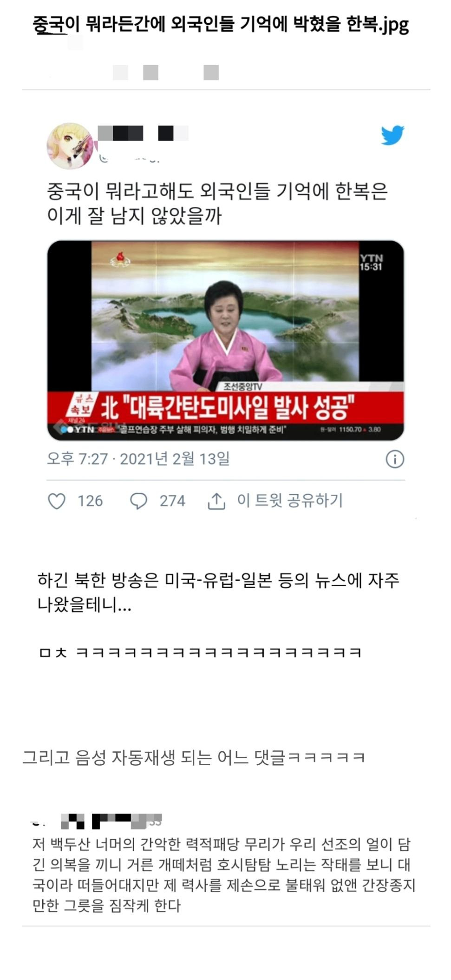Viewport: 451px width, 980px height.
Task: Click the 126 likes count
Action: click(90, 501)
